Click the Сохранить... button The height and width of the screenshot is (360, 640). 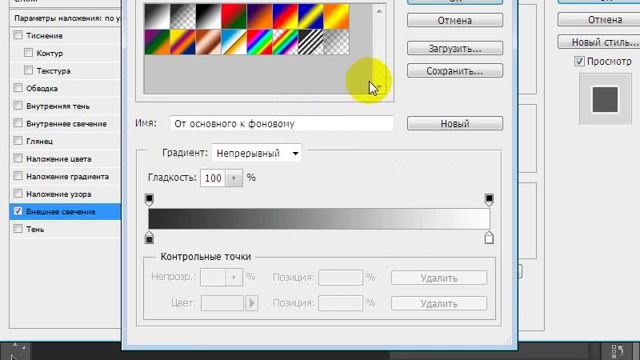[x=455, y=71]
